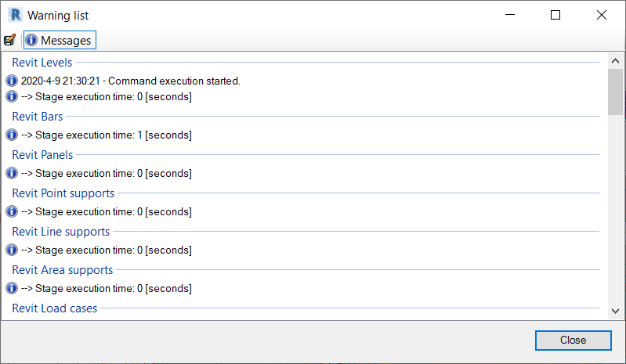Maximize the Warning list window
The height and width of the screenshot is (364, 626).
[555, 15]
